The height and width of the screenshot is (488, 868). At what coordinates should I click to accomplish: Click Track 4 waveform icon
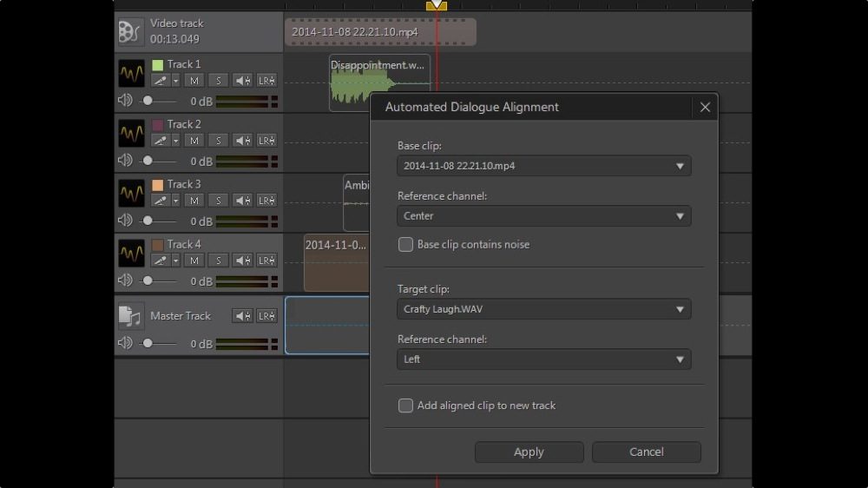(x=131, y=254)
